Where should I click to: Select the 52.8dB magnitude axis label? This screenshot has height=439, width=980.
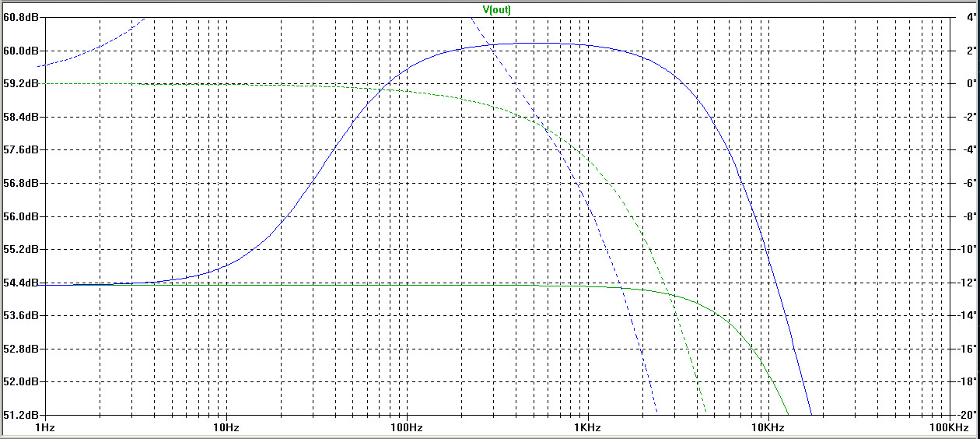coord(21,349)
